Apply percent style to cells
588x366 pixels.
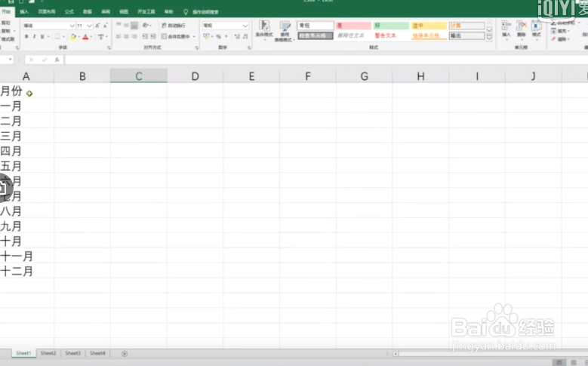pyautogui.click(x=219, y=36)
